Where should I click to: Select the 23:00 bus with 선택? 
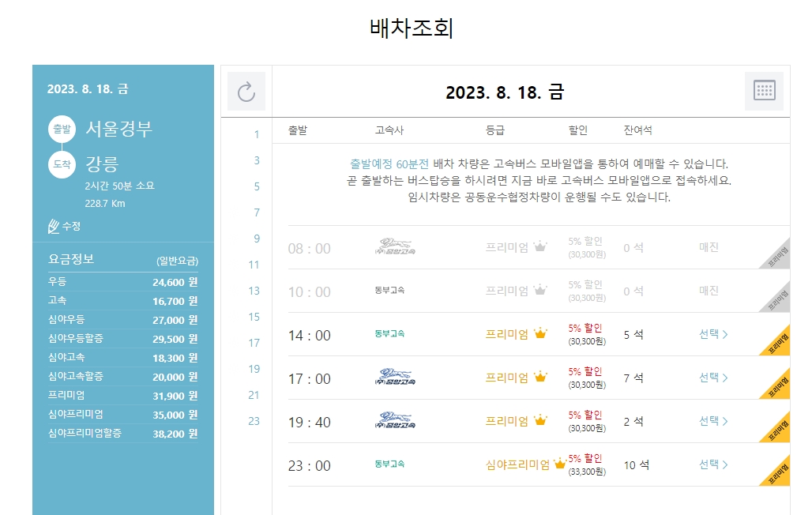[x=713, y=464]
